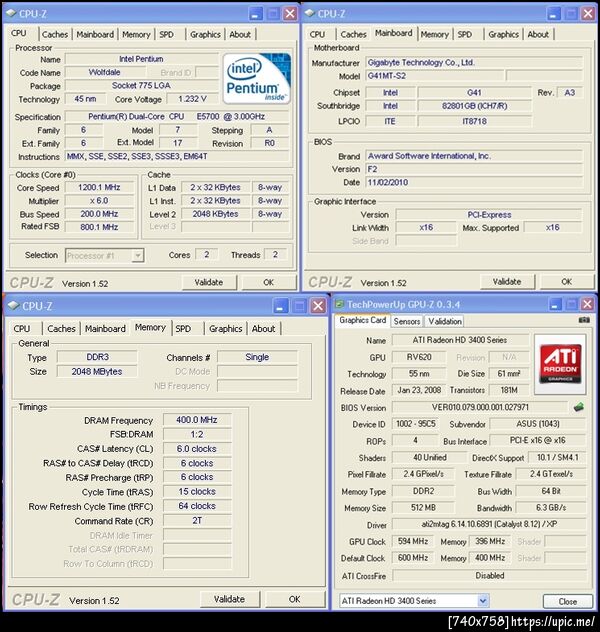The width and height of the screenshot is (600, 632).
Task: Open the Graphics tab in the CPU window
Action: (206, 35)
